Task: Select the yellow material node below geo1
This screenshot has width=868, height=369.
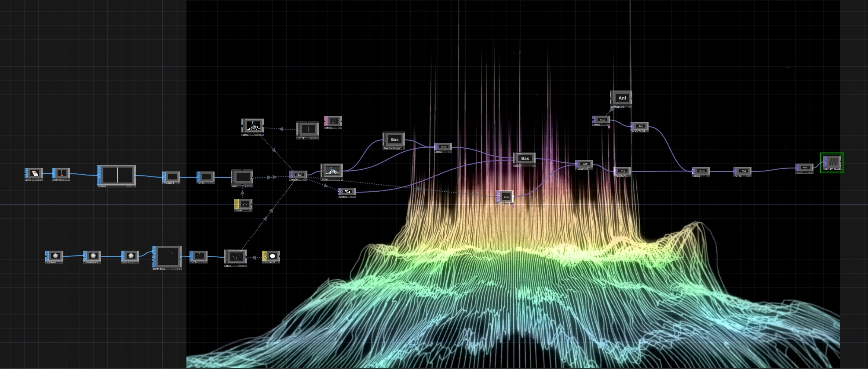Action: 244,204
